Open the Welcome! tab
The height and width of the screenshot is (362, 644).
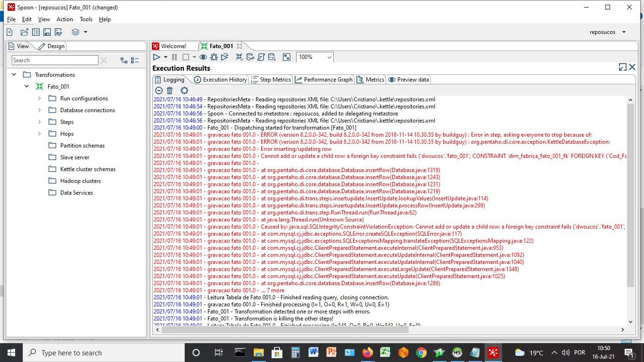click(169, 46)
